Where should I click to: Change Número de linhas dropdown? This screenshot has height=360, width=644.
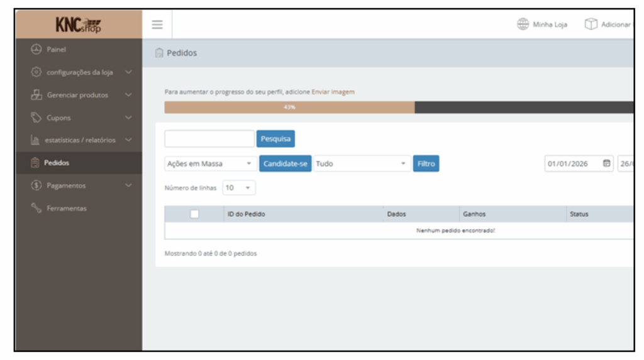pyautogui.click(x=239, y=188)
